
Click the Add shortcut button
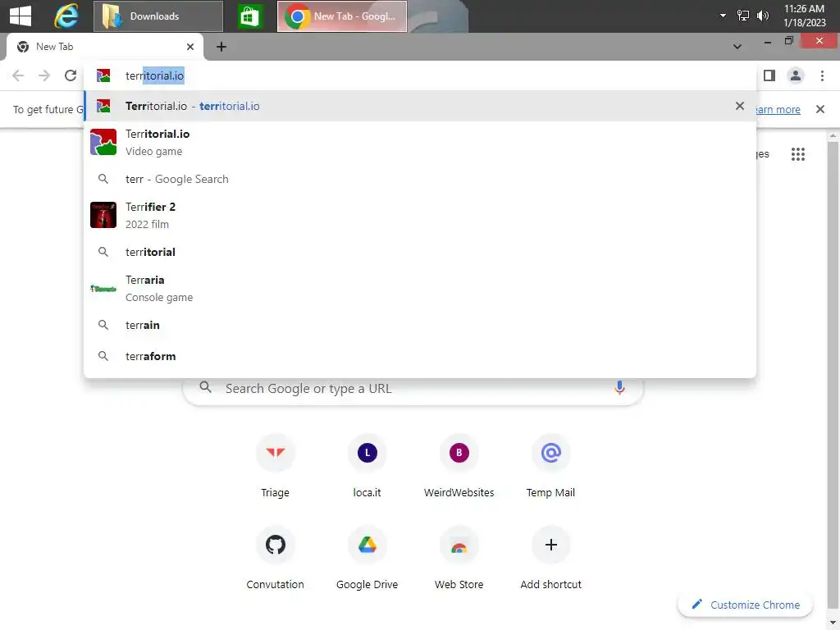tap(550, 558)
